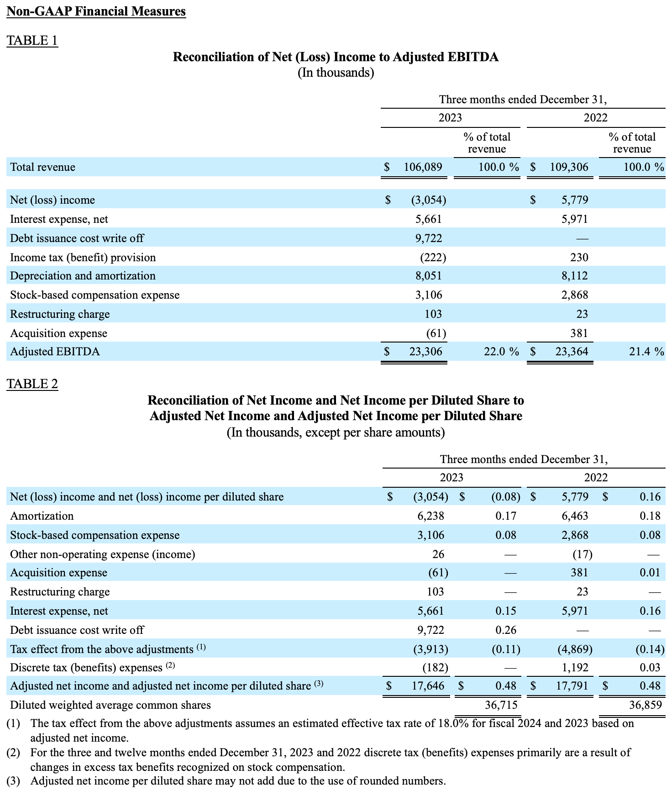672x801 pixels.
Task: Select the 'Diluted weighted average common shares' label
Action: pyautogui.click(x=110, y=705)
